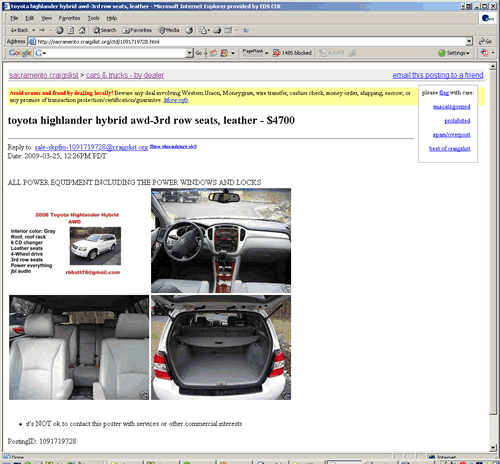Click the History icon in toolbar

(189, 30)
